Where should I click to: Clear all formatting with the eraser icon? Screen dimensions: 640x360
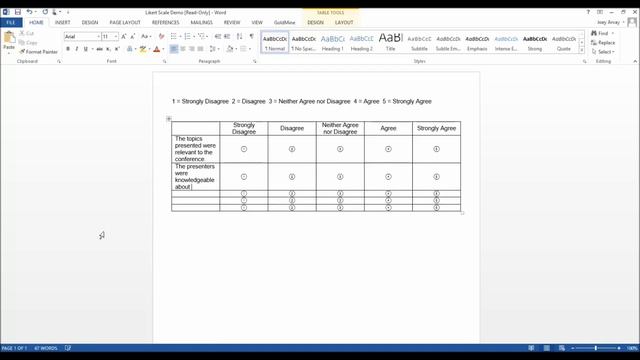click(161, 37)
